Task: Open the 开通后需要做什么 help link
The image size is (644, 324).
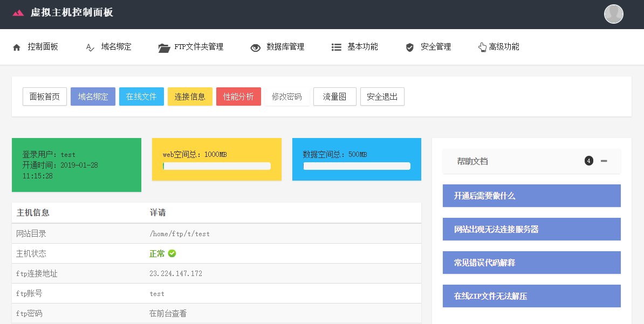Action: (x=531, y=195)
